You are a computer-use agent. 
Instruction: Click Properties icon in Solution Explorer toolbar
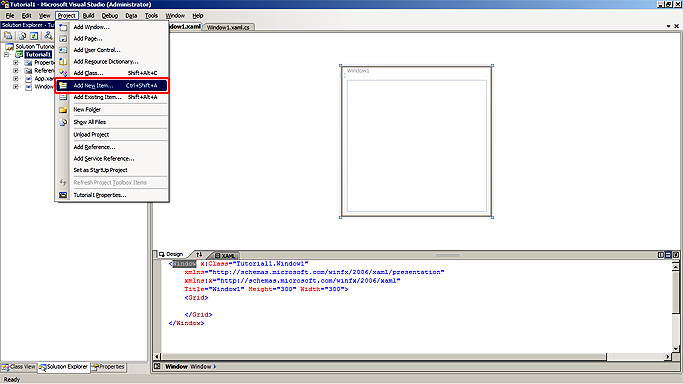[x=8, y=36]
